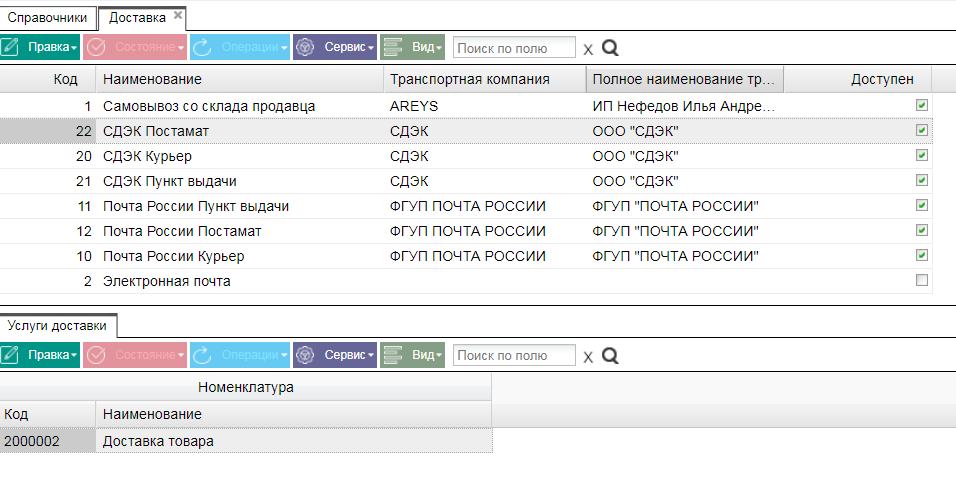The width and height of the screenshot is (956, 489).
Task: Click the pencil icon on upper Правка button
Action: 10,48
